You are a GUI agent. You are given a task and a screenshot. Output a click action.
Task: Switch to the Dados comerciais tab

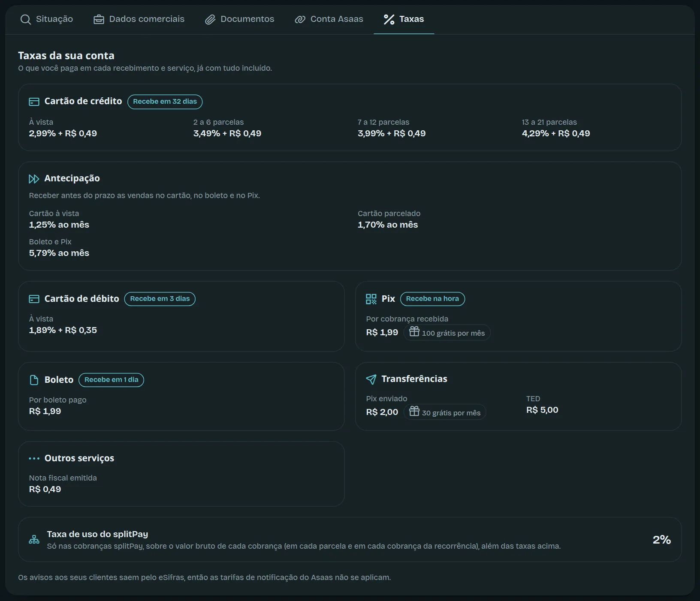(x=139, y=19)
